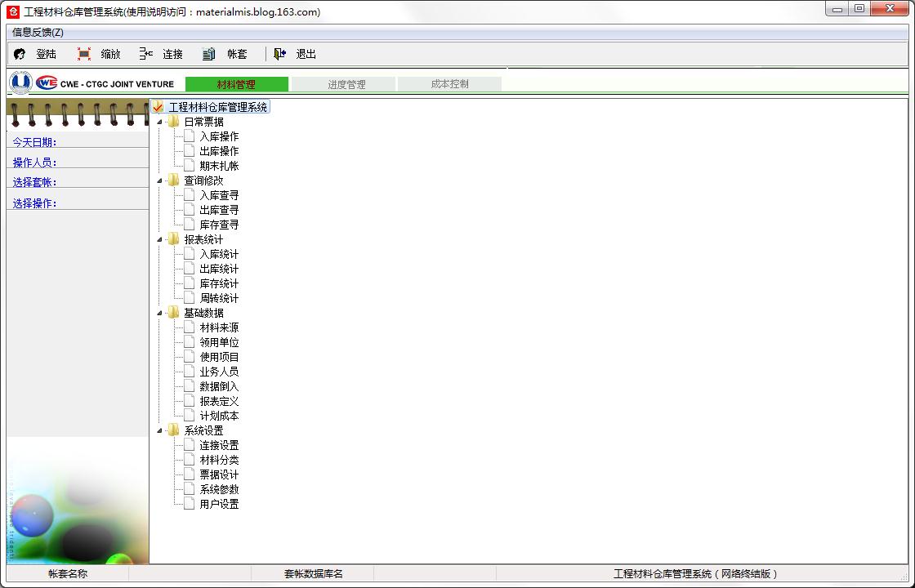The height and width of the screenshot is (588, 915).
Task: Select 库存统计 in the tree
Action: pos(219,283)
